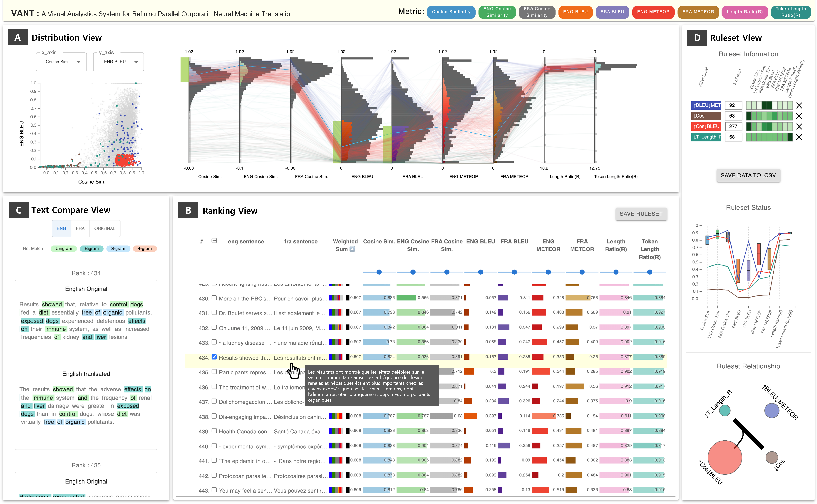Switch to the ORIGINAL tab in Text Compare
This screenshot has width=817, height=504.
[105, 228]
